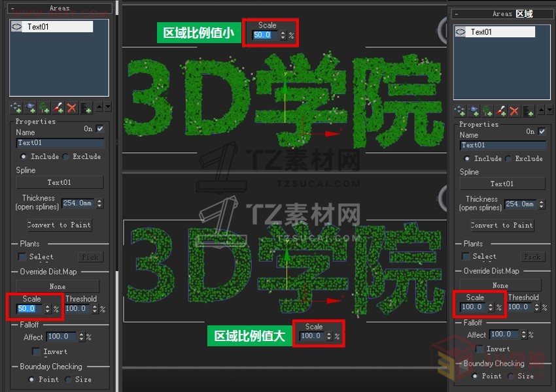Collapse the left Areas rollout header
This screenshot has width=556, height=392.
pos(60,8)
